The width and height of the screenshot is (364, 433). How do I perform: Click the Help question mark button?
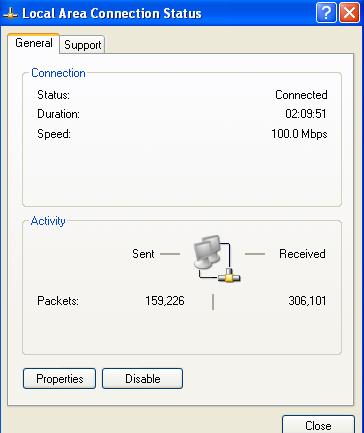point(326,13)
